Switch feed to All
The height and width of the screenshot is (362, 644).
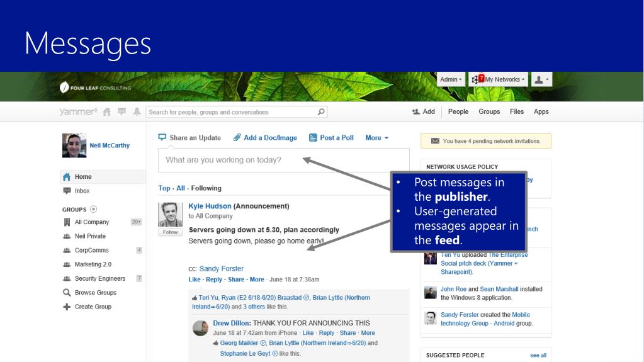click(x=181, y=188)
